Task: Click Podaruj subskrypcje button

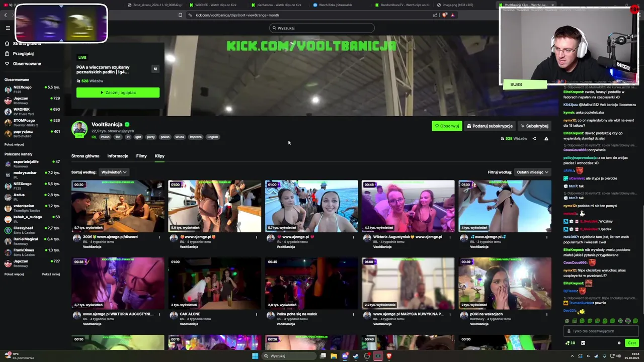Action: coord(490,126)
